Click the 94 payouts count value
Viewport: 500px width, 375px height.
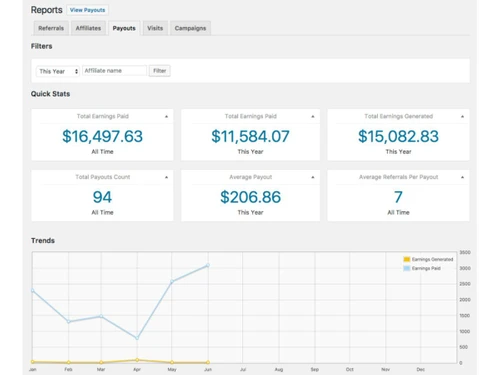[102, 197]
